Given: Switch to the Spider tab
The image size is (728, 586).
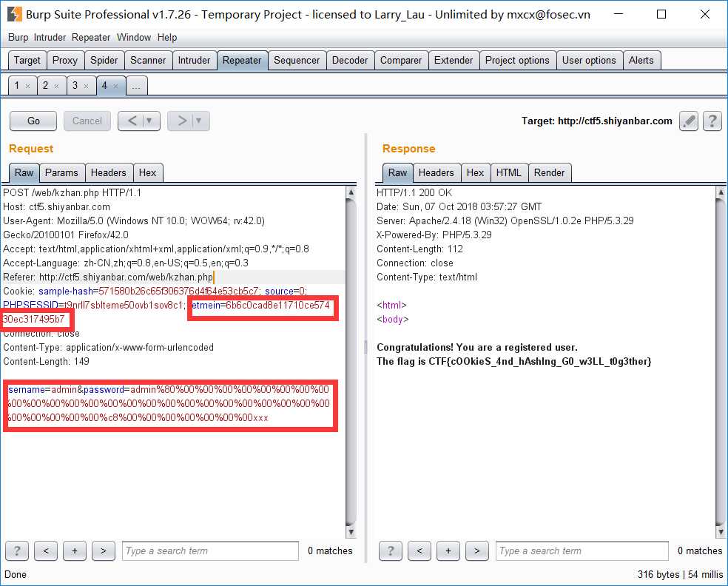Looking at the screenshot, I should point(104,61).
